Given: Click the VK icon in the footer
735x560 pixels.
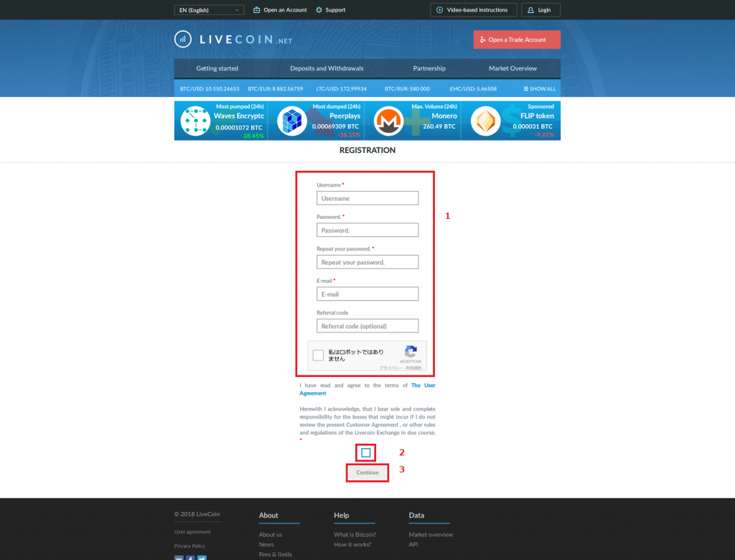Looking at the screenshot, I should coord(179,559).
